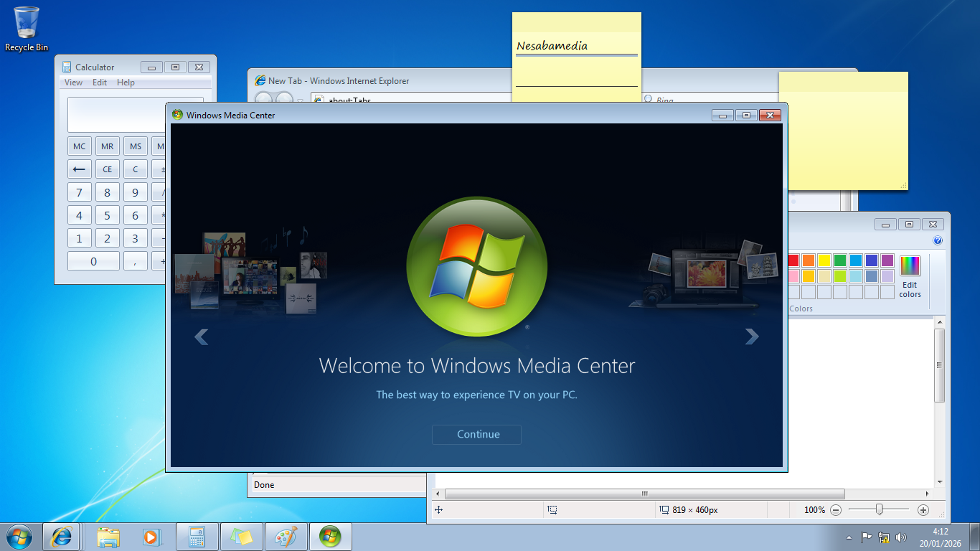Click the Paint zoom slider handle
The image size is (980, 551).
tap(879, 509)
